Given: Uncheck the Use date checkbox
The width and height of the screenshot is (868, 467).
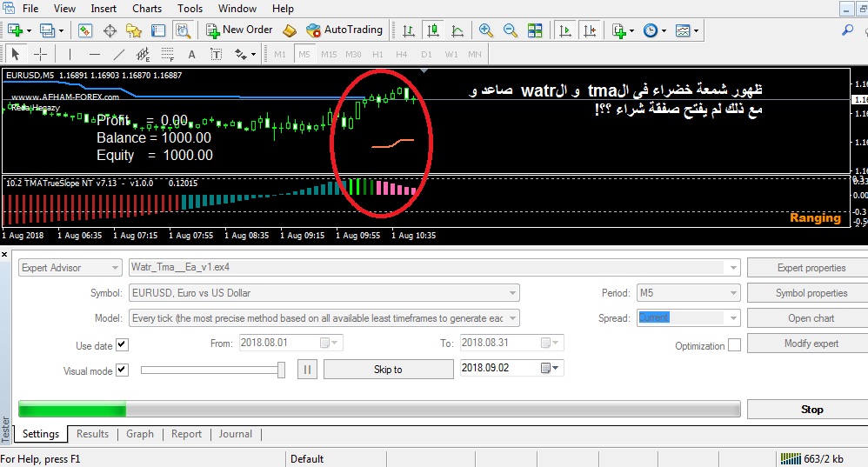Looking at the screenshot, I should point(122,344).
